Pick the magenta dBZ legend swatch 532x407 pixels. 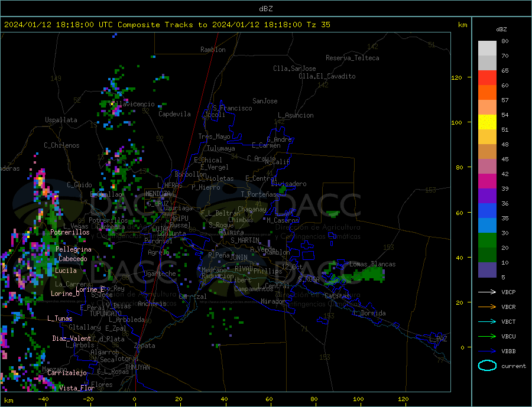(x=487, y=181)
